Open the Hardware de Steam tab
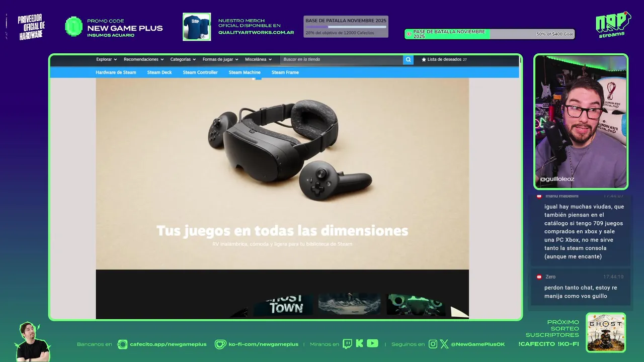 [x=116, y=72]
